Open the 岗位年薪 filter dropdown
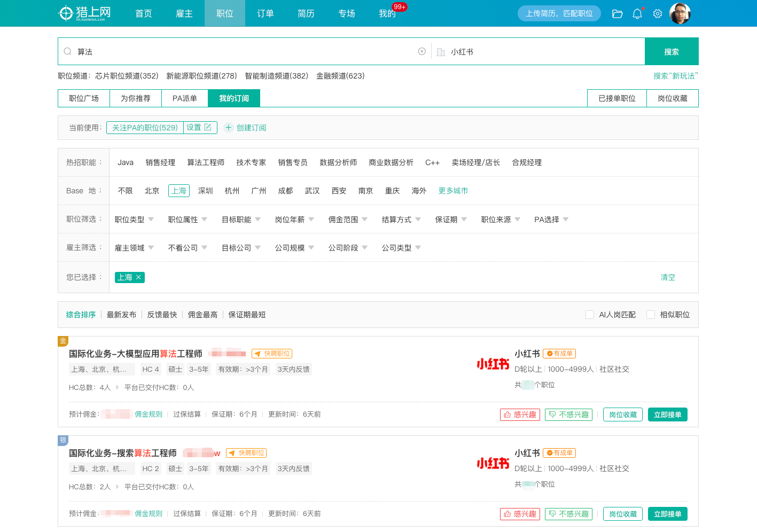Image resolution: width=757 pixels, height=532 pixels. point(294,220)
